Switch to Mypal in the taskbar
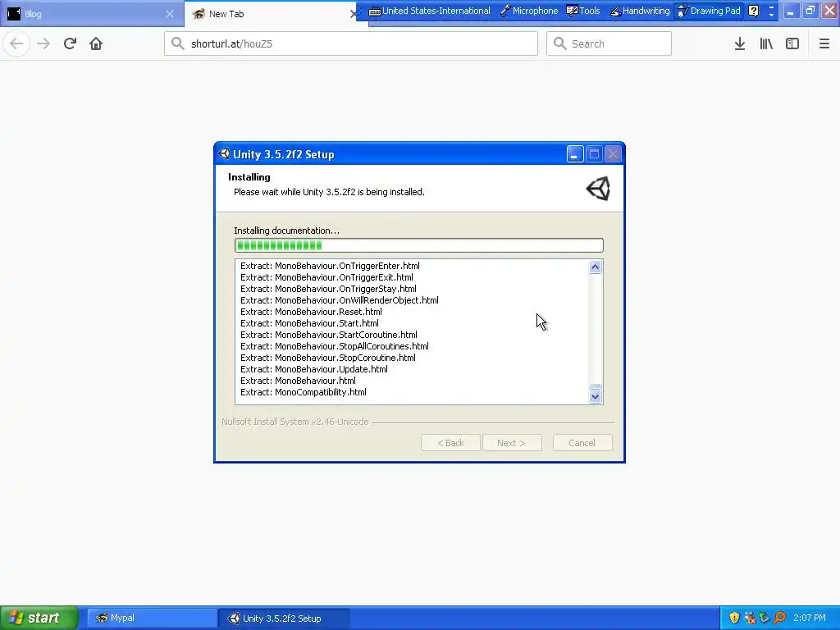 [152, 619]
